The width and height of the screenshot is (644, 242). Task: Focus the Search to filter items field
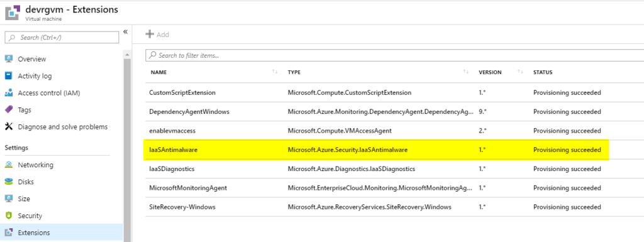(x=394, y=55)
